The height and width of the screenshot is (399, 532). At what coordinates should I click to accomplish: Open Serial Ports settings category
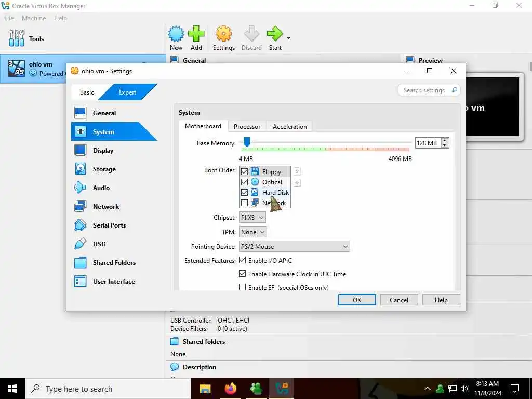pyautogui.click(x=109, y=225)
